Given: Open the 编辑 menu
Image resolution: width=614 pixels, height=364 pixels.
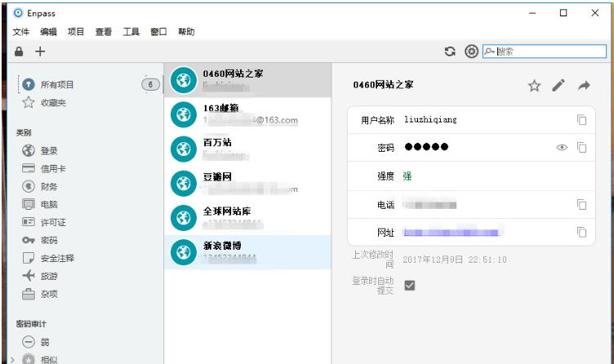Looking at the screenshot, I should tap(48, 32).
